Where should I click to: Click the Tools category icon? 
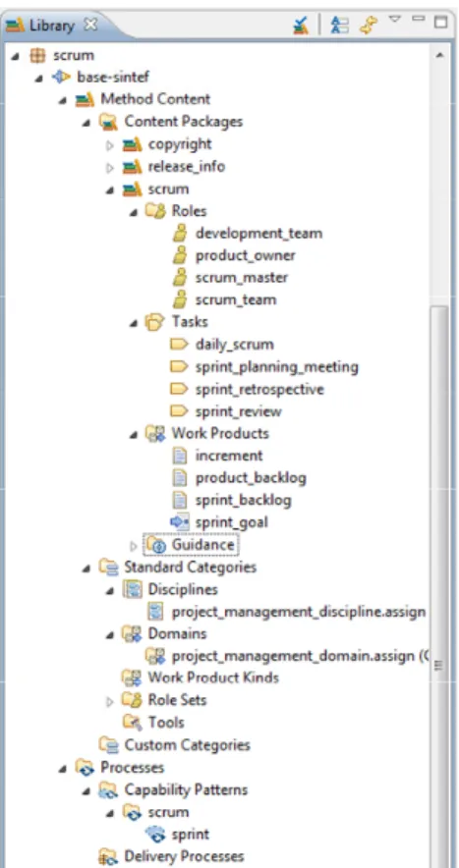pos(132,723)
